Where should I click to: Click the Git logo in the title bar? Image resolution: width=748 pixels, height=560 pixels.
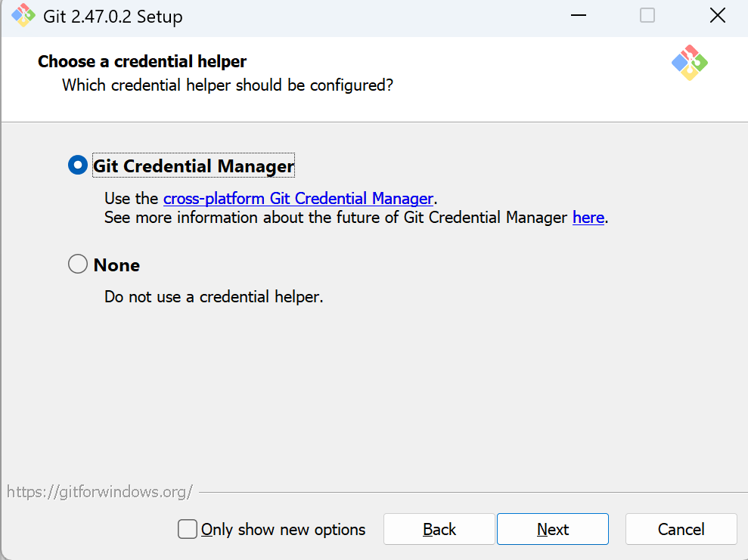click(23, 16)
